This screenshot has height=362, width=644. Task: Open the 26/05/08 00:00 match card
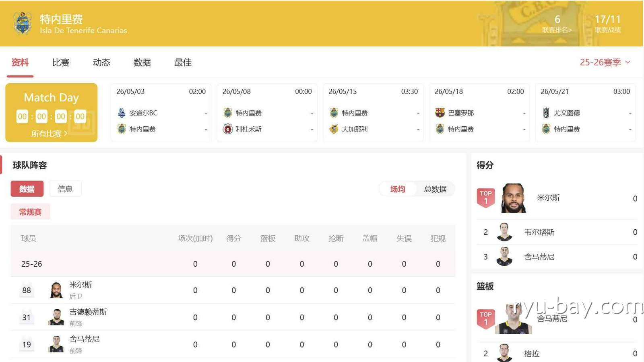pos(267,113)
